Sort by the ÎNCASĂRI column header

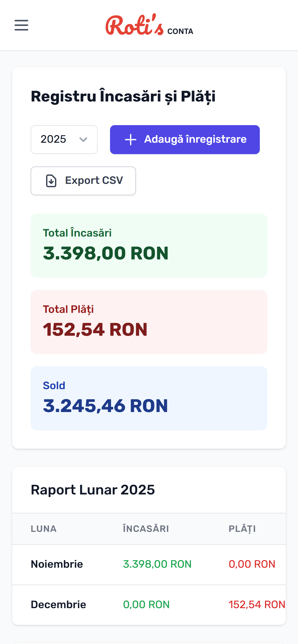[x=145, y=529]
